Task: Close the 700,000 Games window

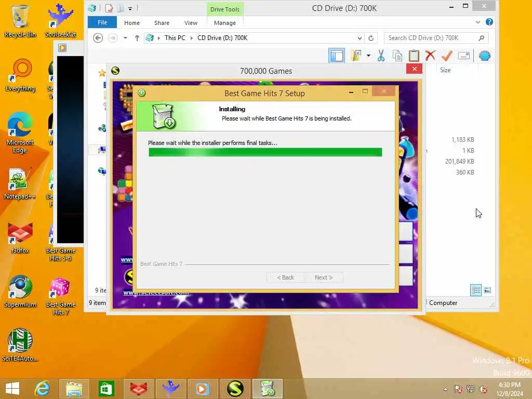Action: [414, 69]
